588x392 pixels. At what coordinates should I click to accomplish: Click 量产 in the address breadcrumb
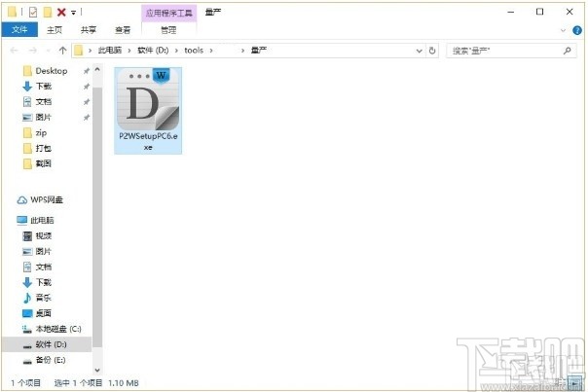[x=259, y=51]
